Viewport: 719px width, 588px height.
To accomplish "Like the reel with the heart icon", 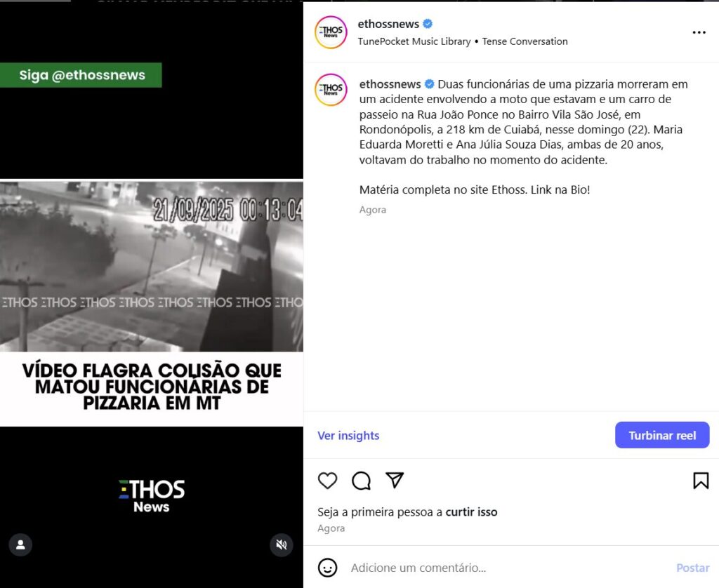I will point(327,481).
